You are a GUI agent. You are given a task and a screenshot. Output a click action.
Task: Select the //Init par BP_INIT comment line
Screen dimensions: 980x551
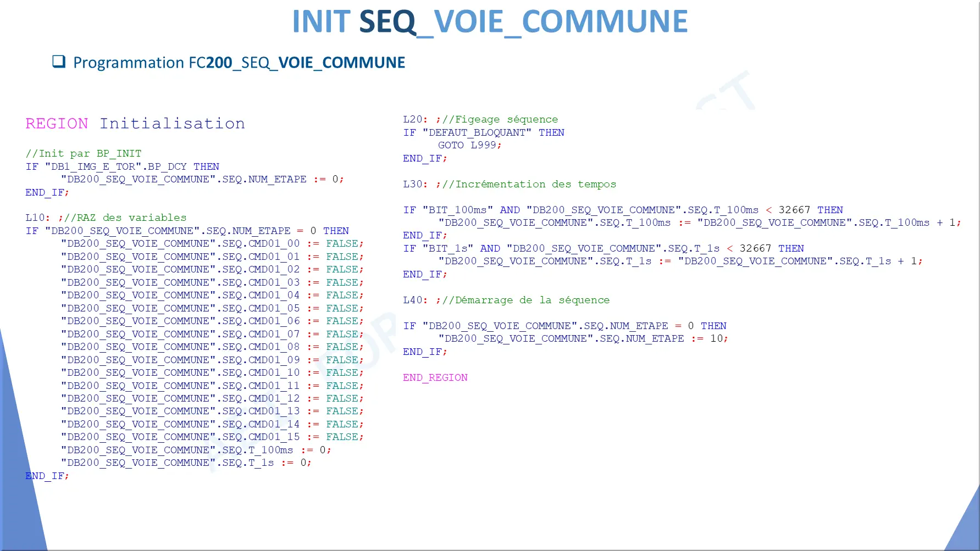point(84,153)
